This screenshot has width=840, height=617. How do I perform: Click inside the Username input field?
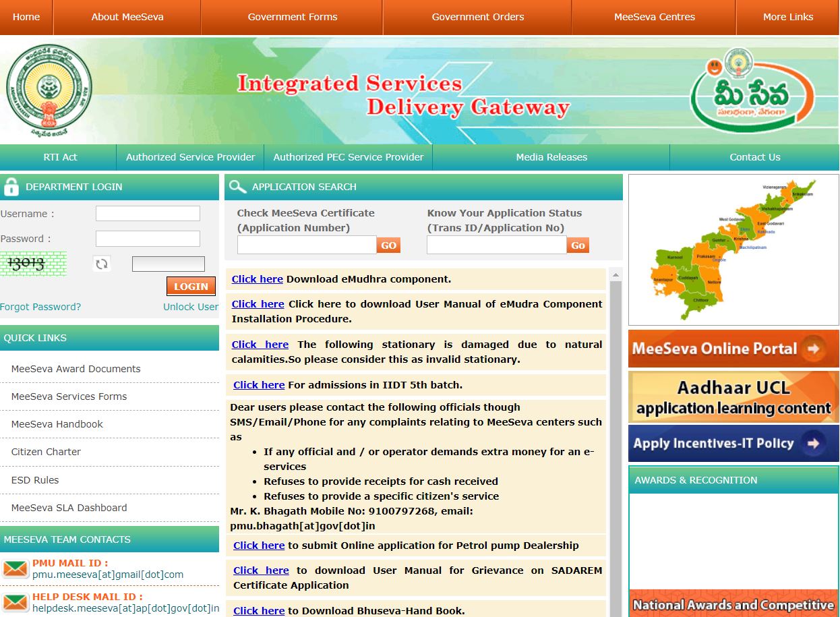(x=148, y=213)
